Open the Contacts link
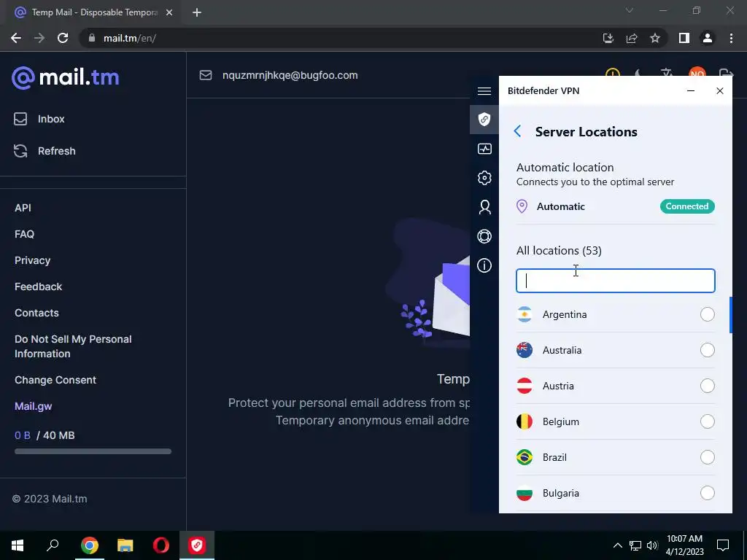747x560 pixels. pos(36,313)
